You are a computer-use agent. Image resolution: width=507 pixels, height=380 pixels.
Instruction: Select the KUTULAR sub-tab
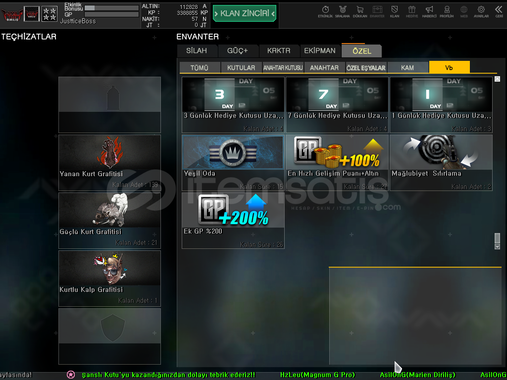tap(241, 67)
